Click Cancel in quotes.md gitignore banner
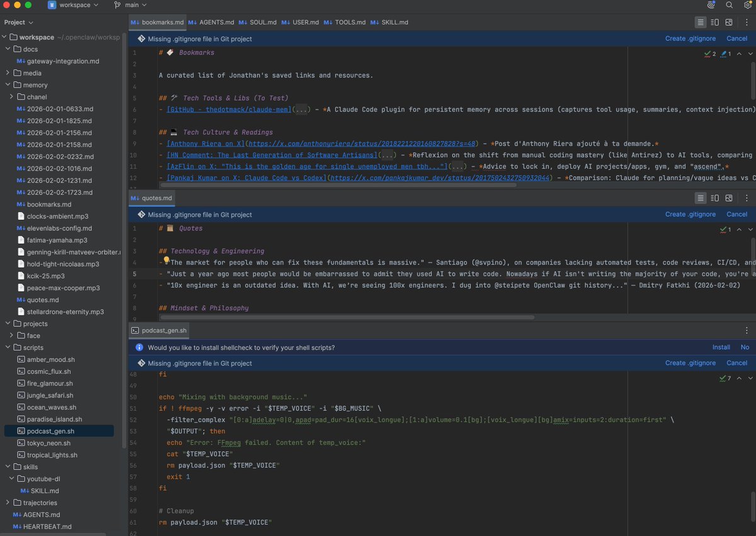The height and width of the screenshot is (536, 756). click(736, 214)
